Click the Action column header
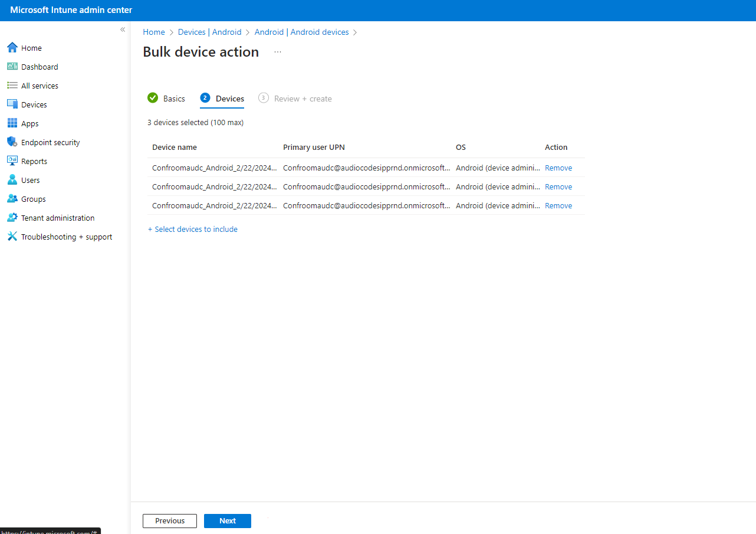756x534 pixels. click(x=556, y=147)
